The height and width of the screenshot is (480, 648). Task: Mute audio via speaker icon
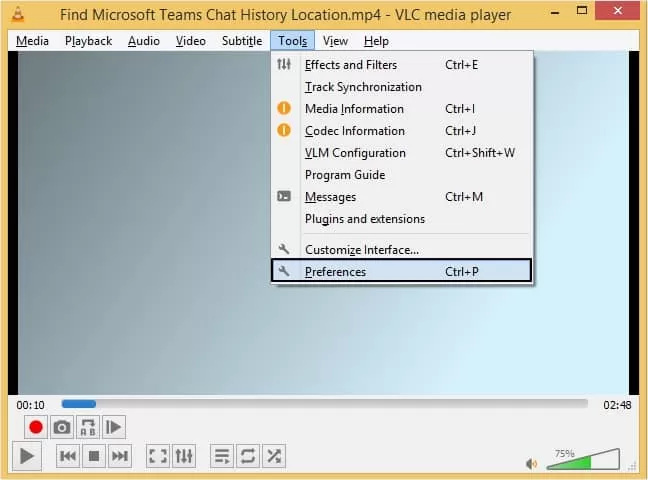(531, 464)
